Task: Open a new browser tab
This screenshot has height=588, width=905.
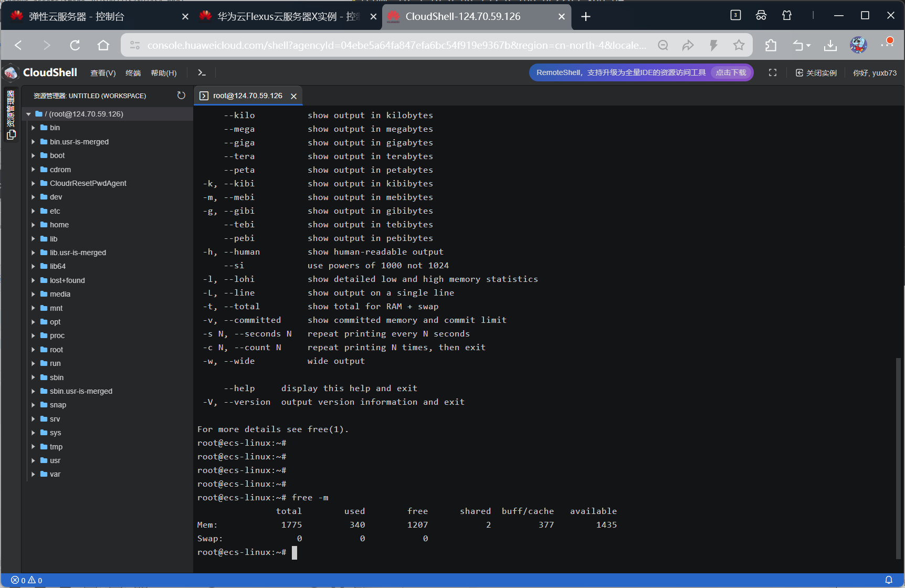Action: click(x=586, y=17)
